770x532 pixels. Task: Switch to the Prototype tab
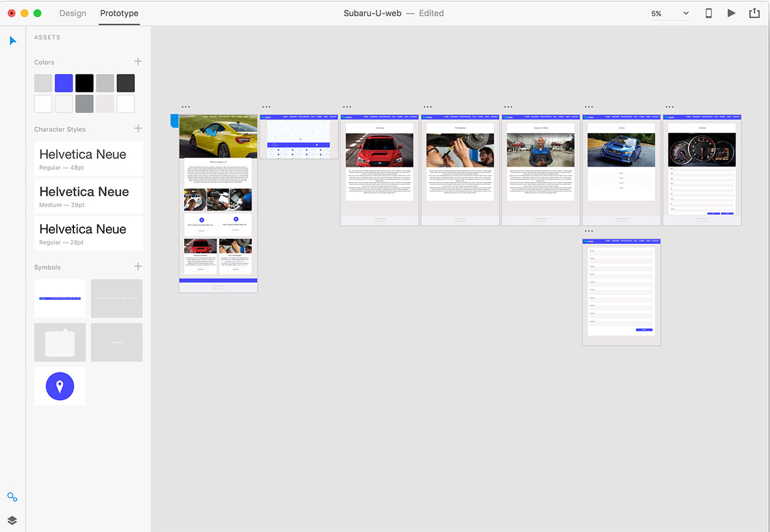pos(119,13)
